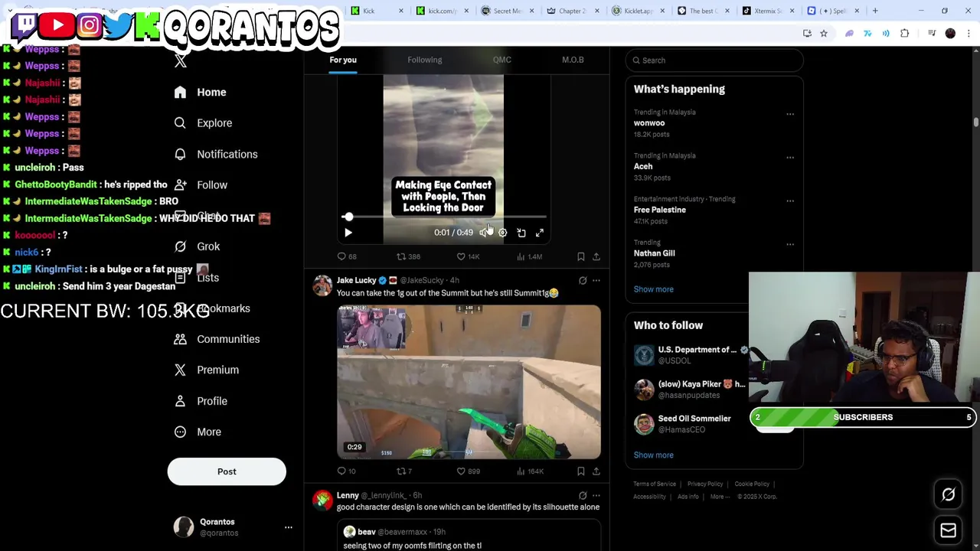Show more accounts under Who to follow
Viewport: 980px width, 551px height.
pyautogui.click(x=653, y=455)
